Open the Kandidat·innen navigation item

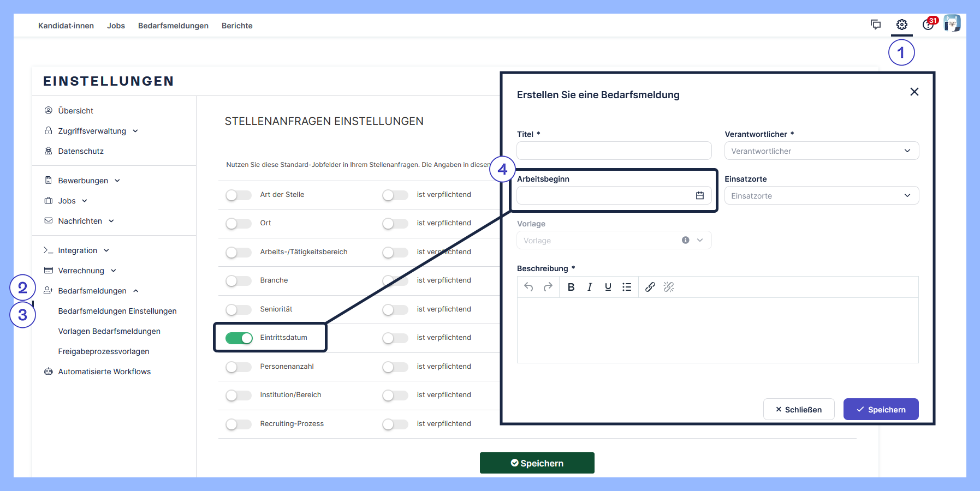[x=66, y=26]
